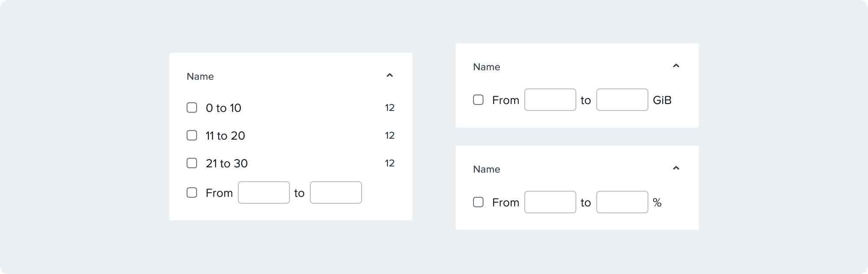The width and height of the screenshot is (868, 274).
Task: Click the Name header above range checkboxes
Action: (200, 77)
